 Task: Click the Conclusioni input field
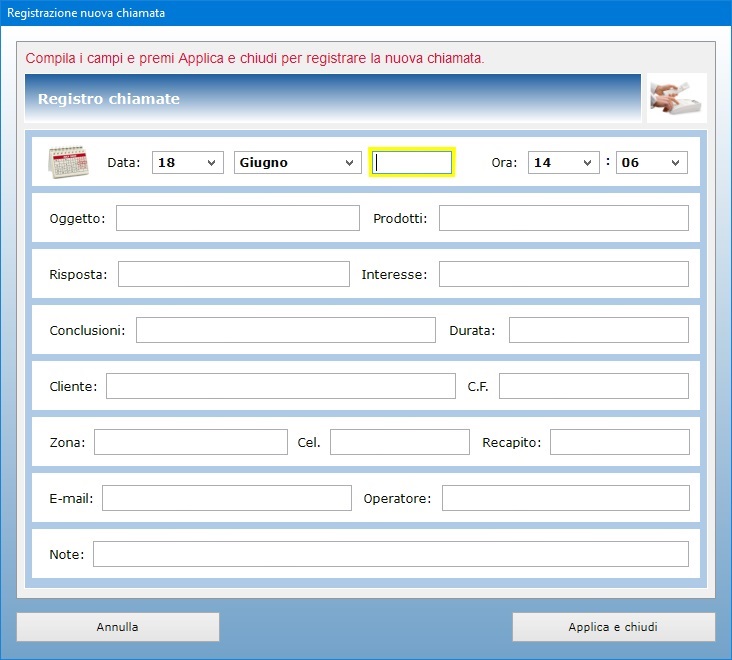coord(286,330)
